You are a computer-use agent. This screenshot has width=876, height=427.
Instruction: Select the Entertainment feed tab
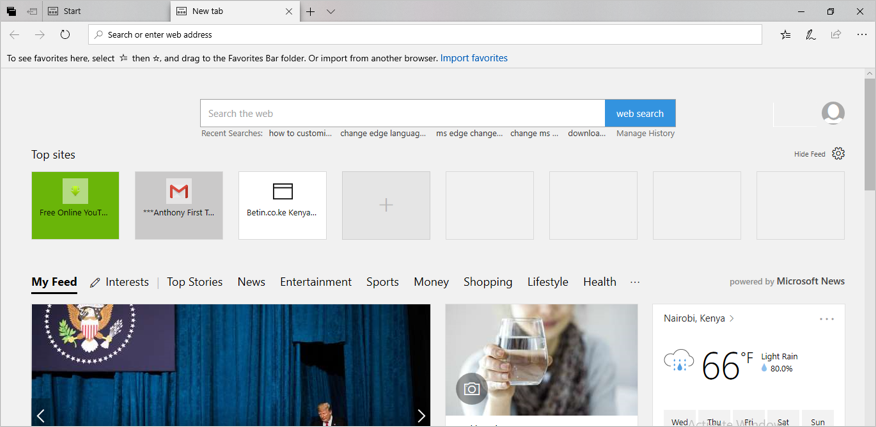315,282
